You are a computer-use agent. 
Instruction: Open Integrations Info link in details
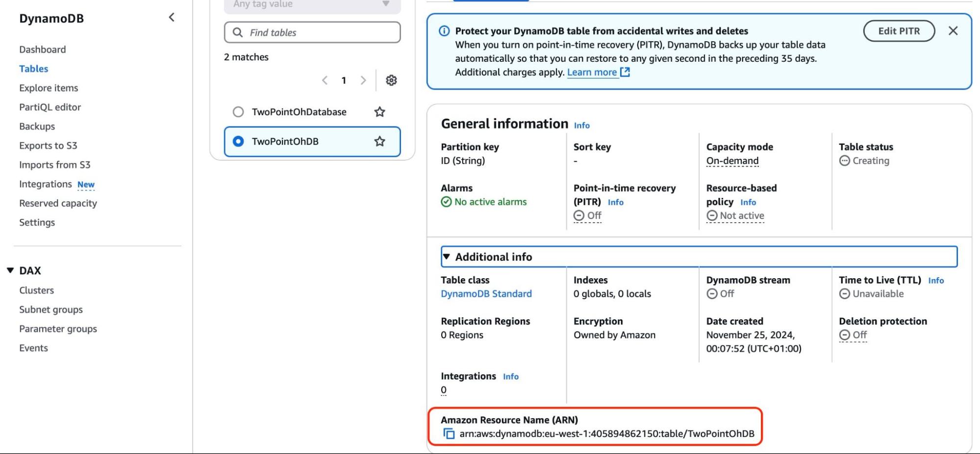click(511, 377)
